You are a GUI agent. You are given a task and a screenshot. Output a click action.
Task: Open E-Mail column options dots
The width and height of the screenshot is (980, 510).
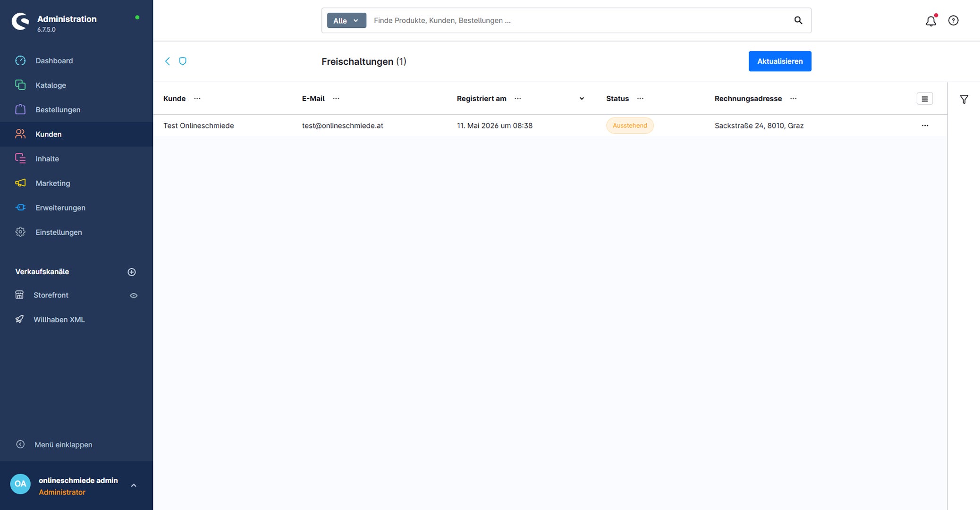336,99
